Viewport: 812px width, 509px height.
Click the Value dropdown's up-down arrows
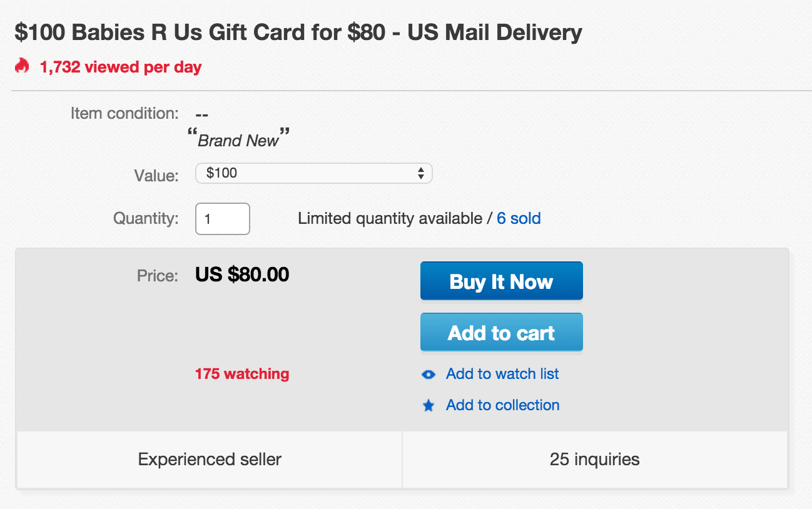click(x=421, y=173)
